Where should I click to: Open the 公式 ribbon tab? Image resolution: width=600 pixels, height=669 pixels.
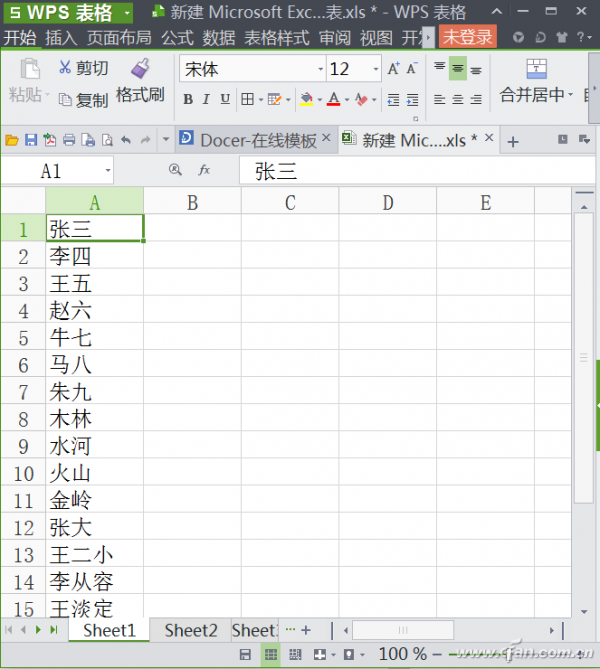pos(177,38)
